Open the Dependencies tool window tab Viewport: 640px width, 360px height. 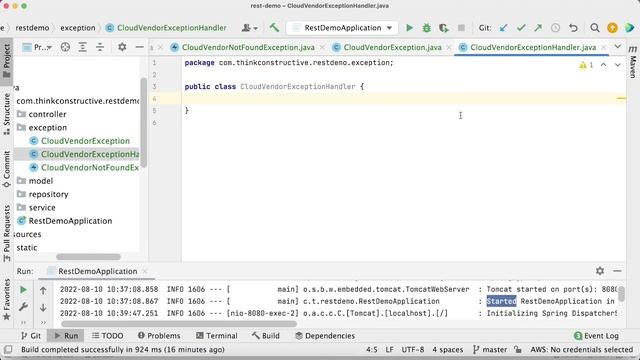coord(325,336)
